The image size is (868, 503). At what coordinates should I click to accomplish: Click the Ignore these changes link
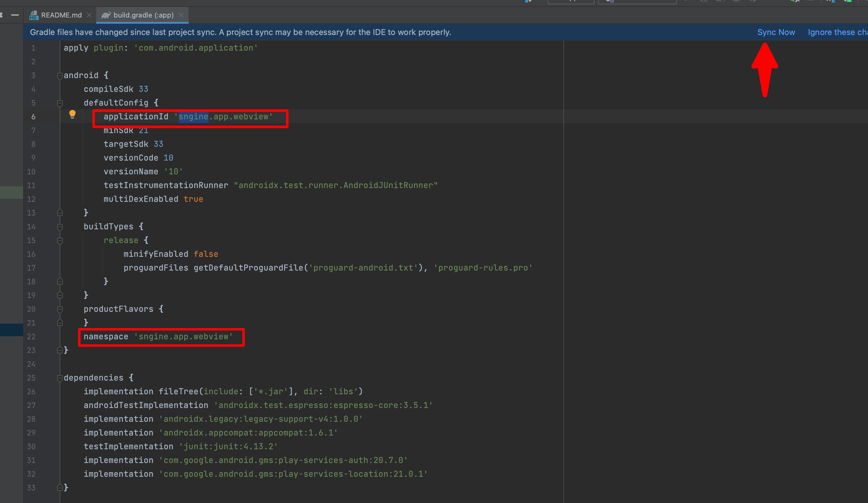(x=837, y=32)
